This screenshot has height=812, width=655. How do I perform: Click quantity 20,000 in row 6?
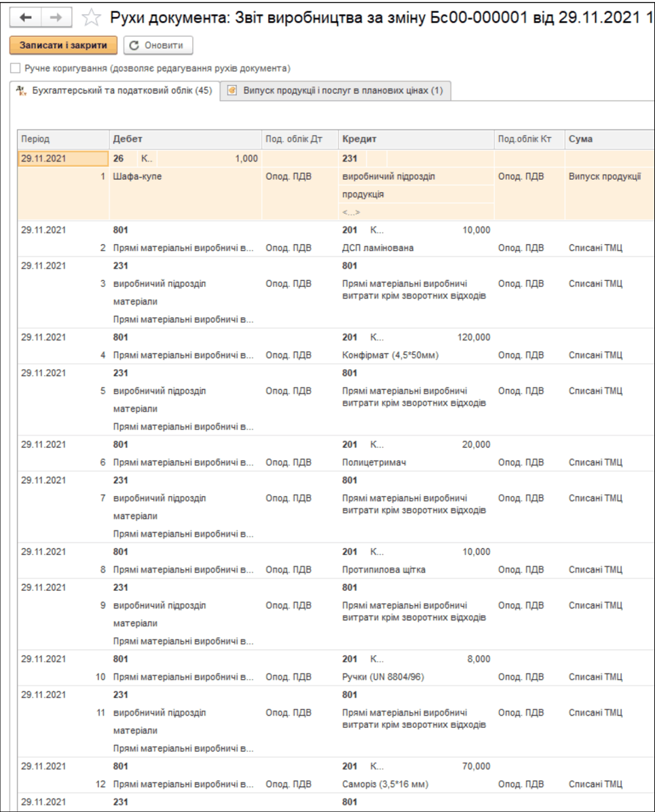pos(476,445)
